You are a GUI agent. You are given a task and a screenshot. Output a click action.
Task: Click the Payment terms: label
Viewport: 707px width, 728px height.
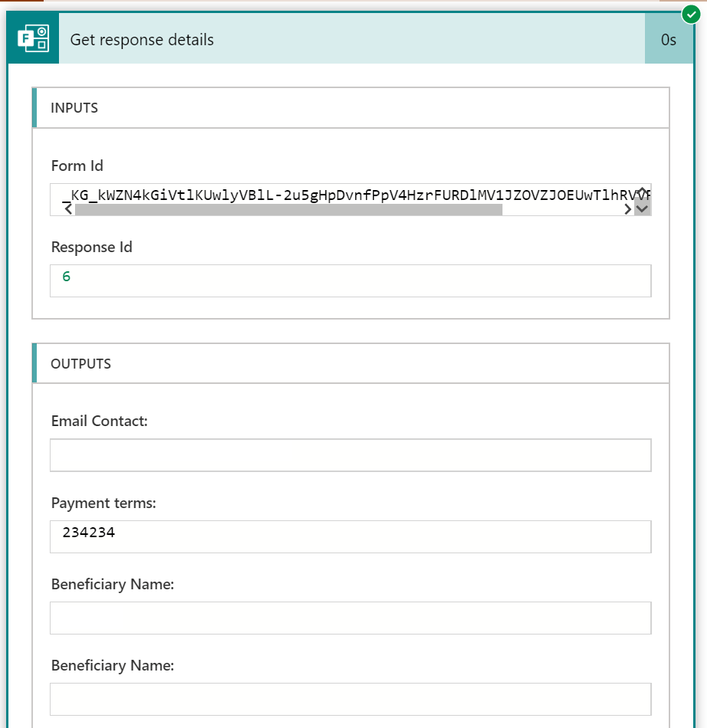[x=103, y=503]
